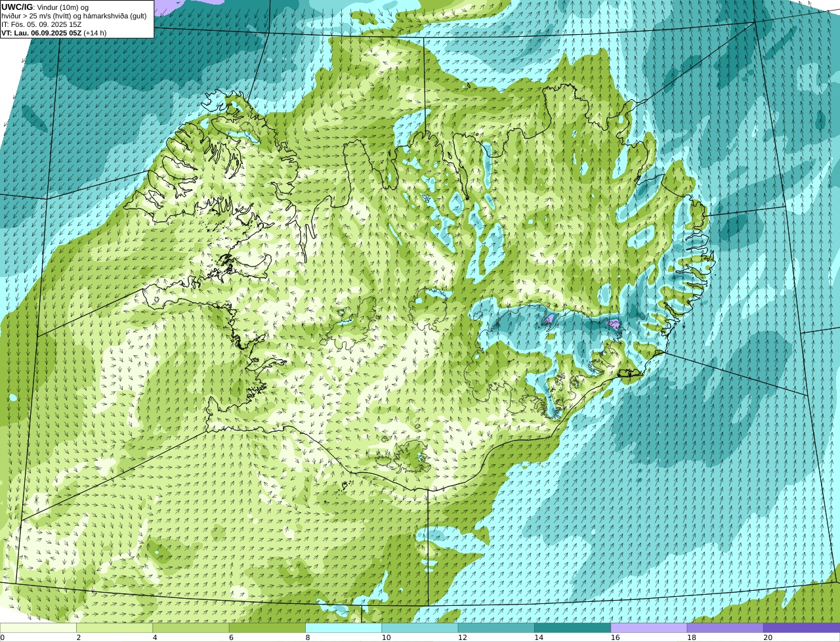Click the "14" legend scale label
Image resolution: width=840 pixels, height=642 pixels.
pos(539,637)
